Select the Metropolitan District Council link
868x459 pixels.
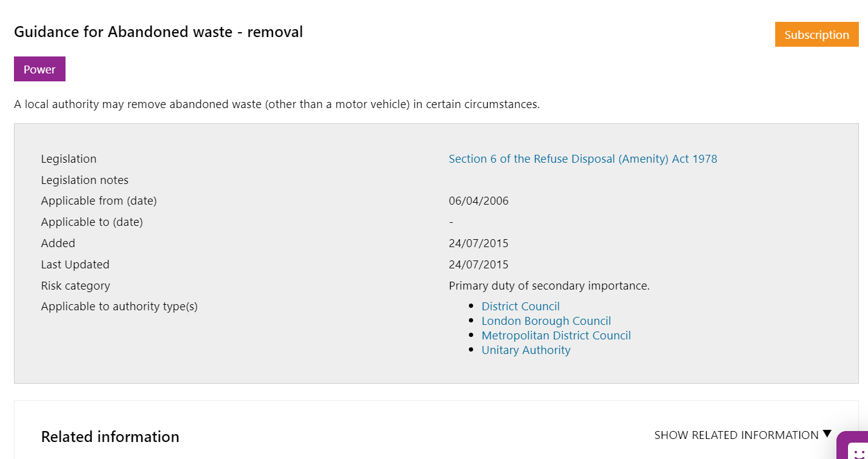click(x=556, y=336)
